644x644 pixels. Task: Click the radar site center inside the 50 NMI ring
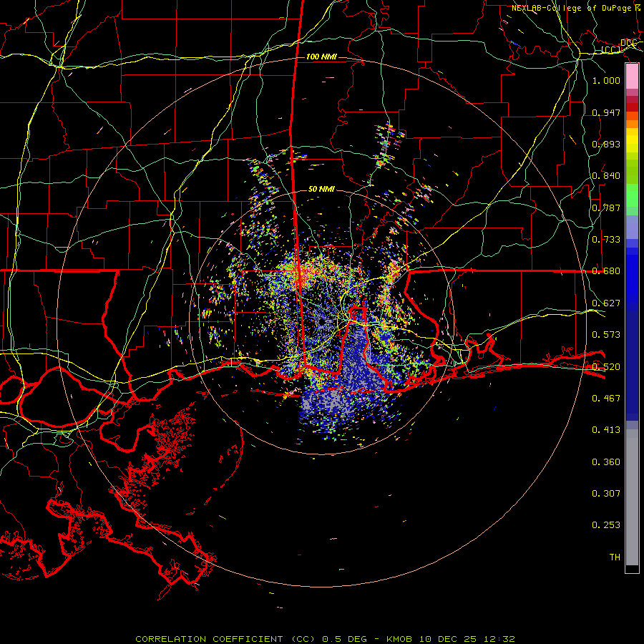321,321
